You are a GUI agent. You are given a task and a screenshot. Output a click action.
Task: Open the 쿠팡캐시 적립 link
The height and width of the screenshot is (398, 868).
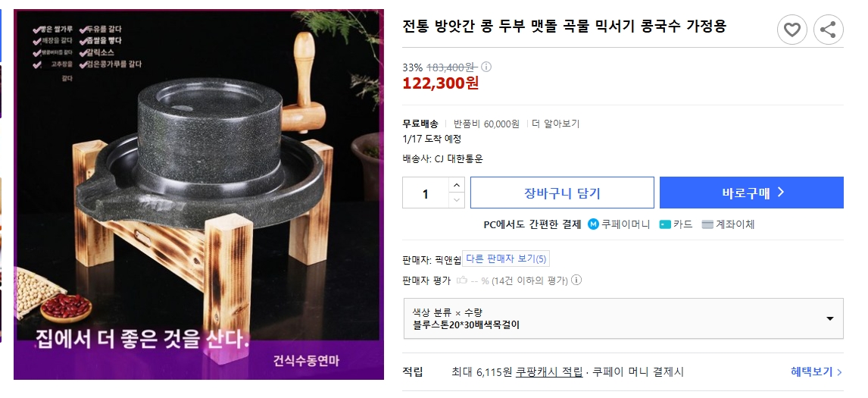pyautogui.click(x=549, y=371)
